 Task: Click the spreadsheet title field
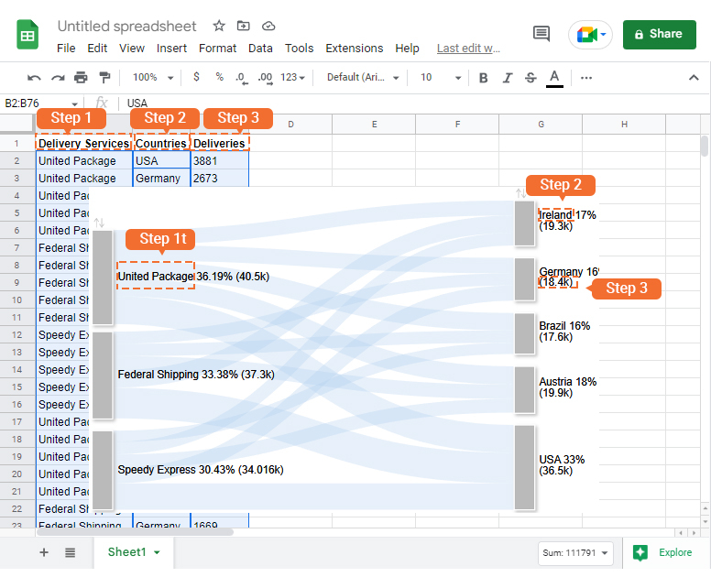[x=127, y=27]
